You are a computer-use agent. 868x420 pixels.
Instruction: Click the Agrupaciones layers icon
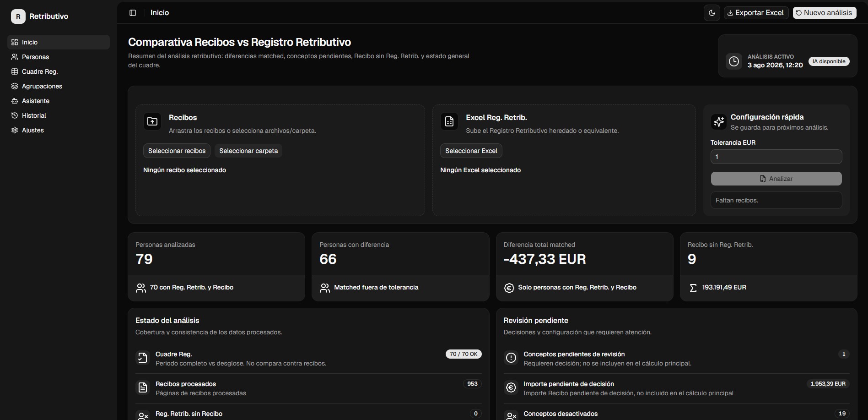(x=15, y=86)
